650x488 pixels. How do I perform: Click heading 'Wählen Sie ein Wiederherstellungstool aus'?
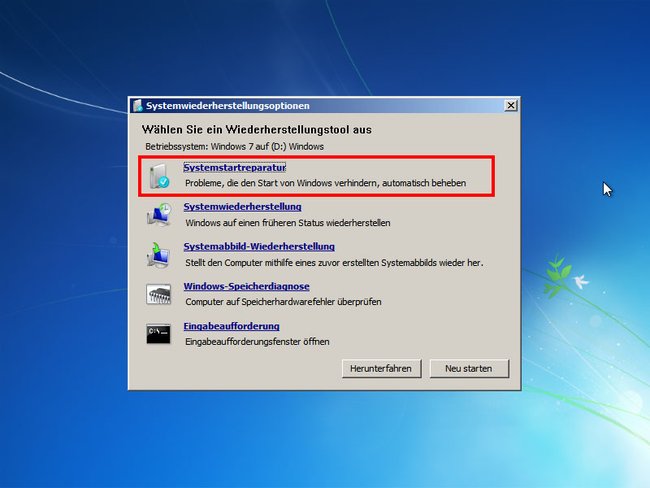pyautogui.click(x=257, y=130)
